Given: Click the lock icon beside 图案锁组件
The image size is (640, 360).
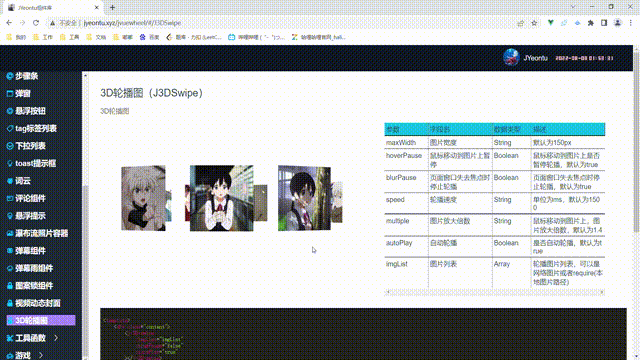Looking at the screenshot, I should (x=10, y=286).
